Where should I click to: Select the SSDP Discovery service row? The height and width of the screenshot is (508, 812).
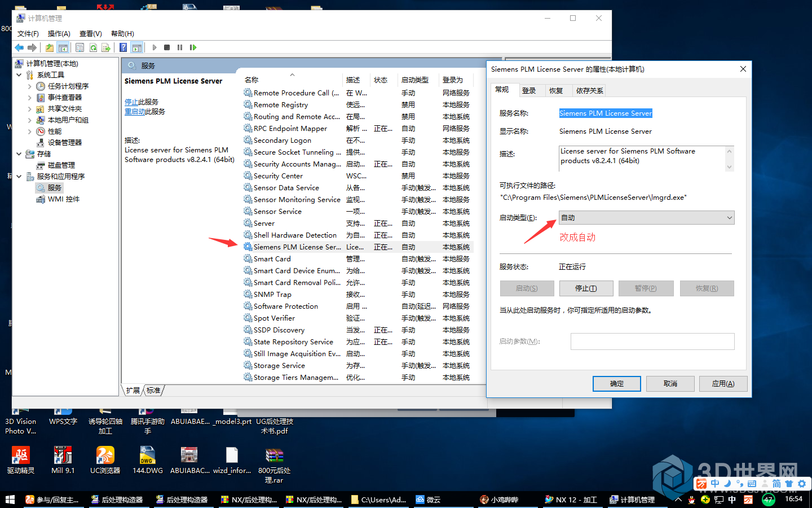coord(358,330)
